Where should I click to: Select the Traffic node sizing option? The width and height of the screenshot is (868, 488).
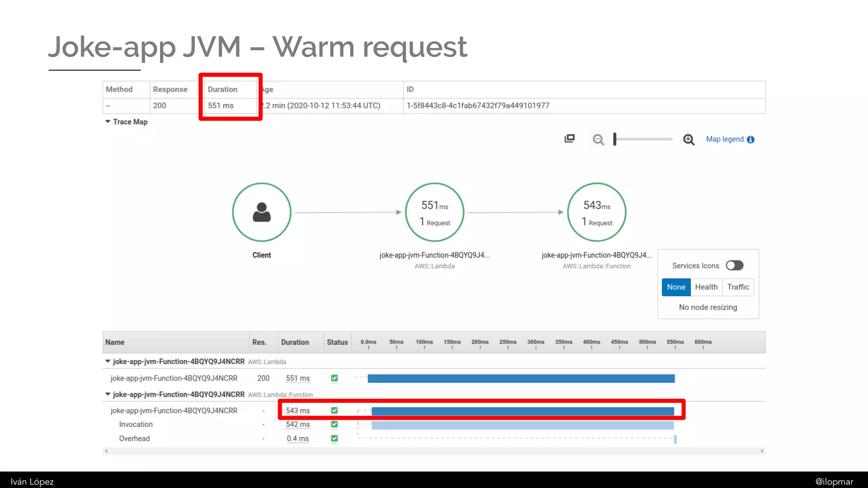point(738,287)
